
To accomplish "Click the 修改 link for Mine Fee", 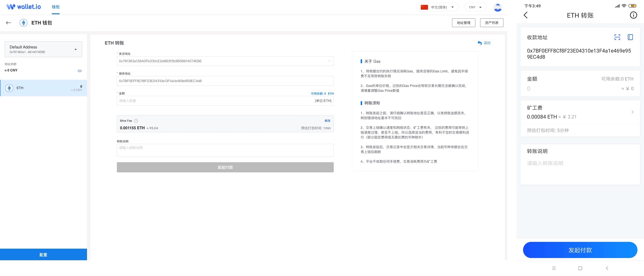I will (x=327, y=121).
